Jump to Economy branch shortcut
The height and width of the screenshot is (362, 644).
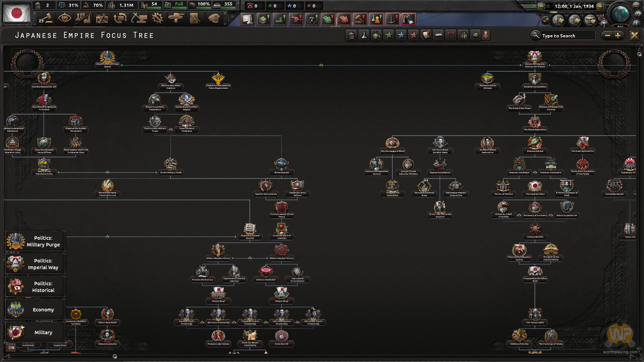[x=35, y=310]
